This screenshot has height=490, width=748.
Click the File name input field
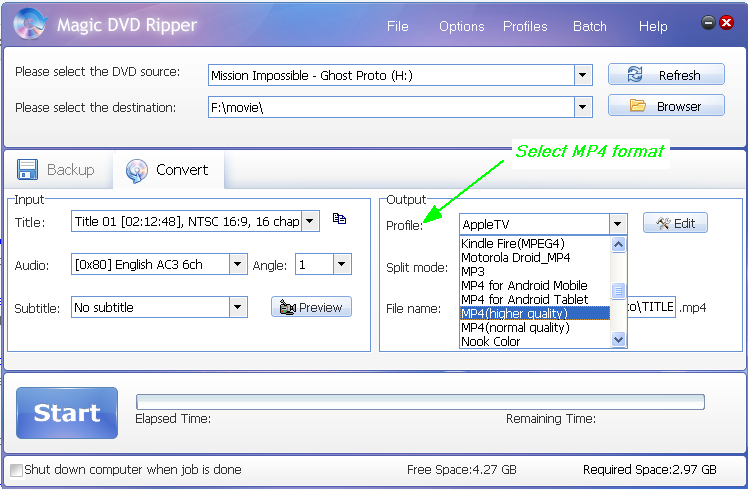[651, 307]
